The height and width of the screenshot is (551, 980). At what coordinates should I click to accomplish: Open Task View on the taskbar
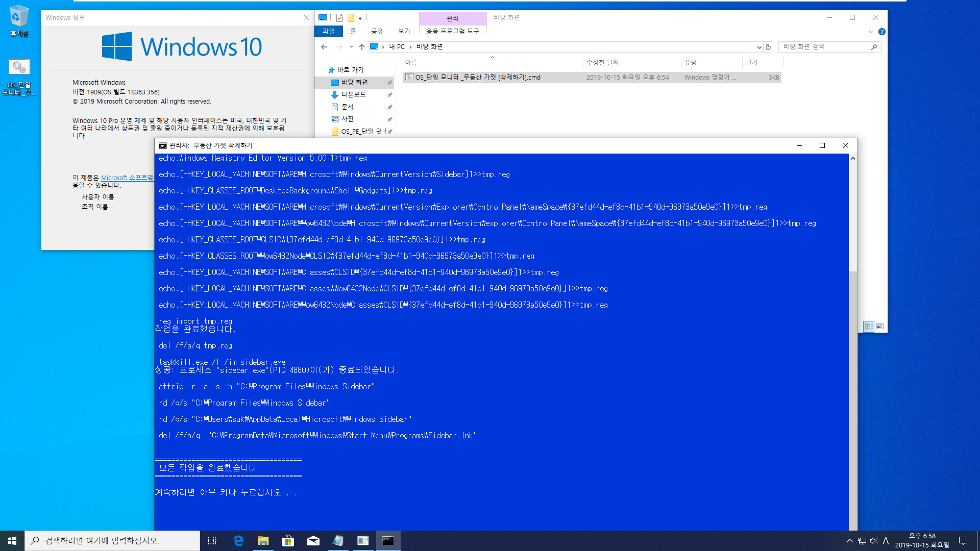pyautogui.click(x=212, y=541)
